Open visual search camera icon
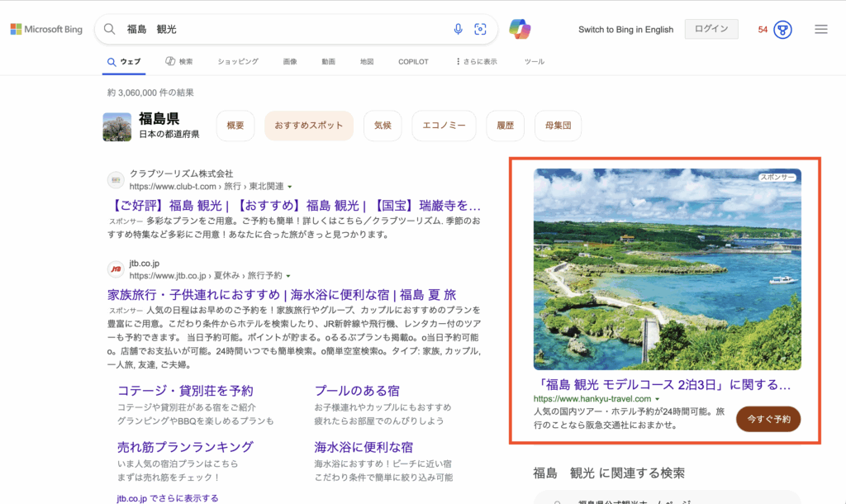The image size is (846, 504). coord(480,29)
